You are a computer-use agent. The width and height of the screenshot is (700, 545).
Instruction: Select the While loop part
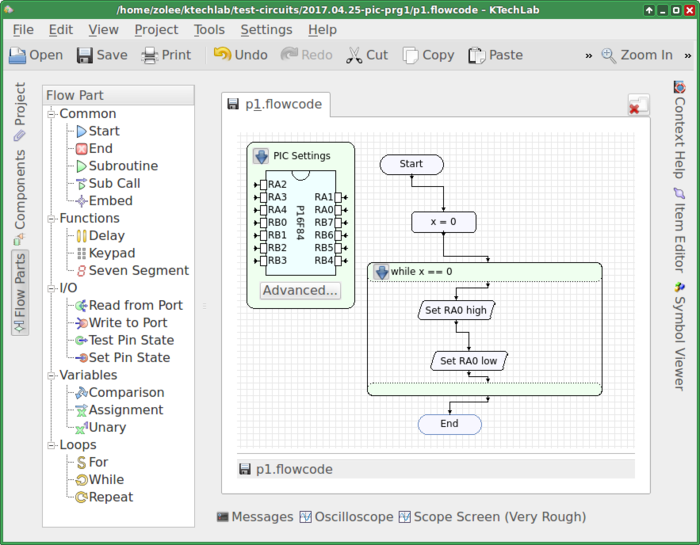click(106, 480)
